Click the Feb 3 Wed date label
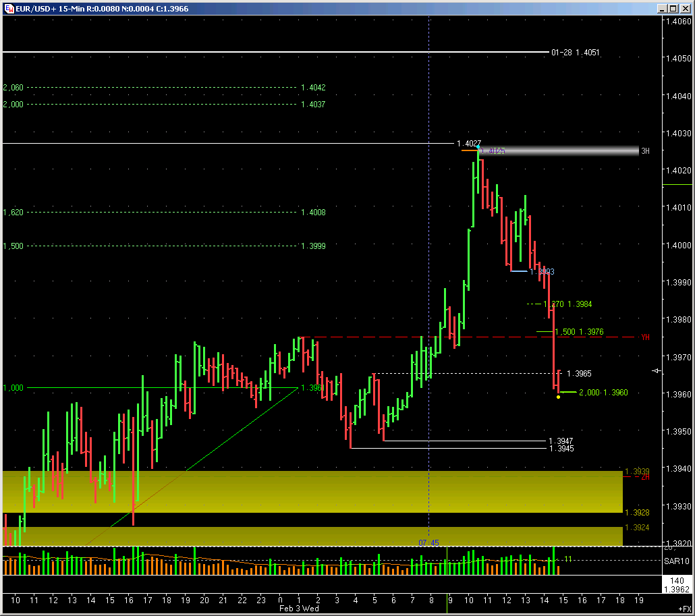695x616 pixels. click(x=299, y=609)
